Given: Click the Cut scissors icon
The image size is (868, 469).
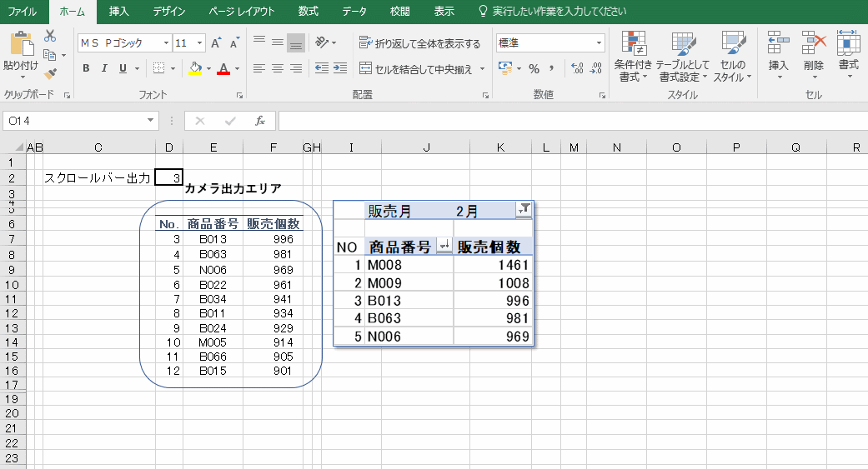Looking at the screenshot, I should tap(50, 36).
